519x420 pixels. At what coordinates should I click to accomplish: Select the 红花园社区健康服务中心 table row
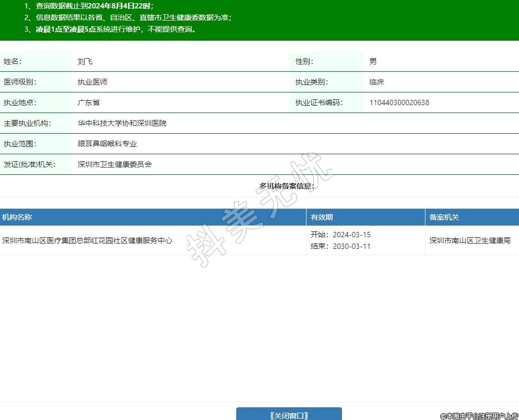tap(87, 240)
